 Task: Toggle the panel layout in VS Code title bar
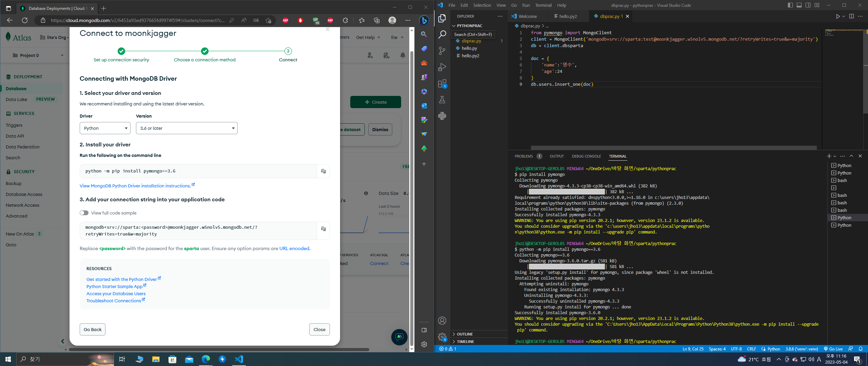click(x=799, y=5)
